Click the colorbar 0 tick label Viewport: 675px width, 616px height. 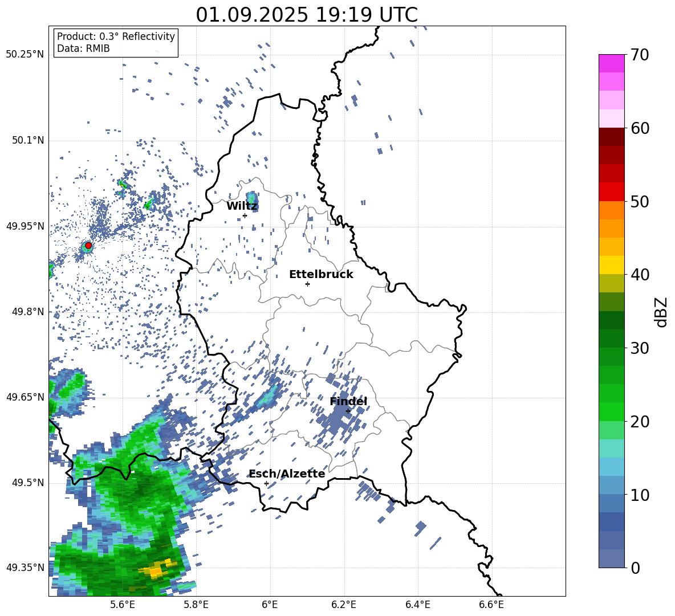(x=635, y=568)
